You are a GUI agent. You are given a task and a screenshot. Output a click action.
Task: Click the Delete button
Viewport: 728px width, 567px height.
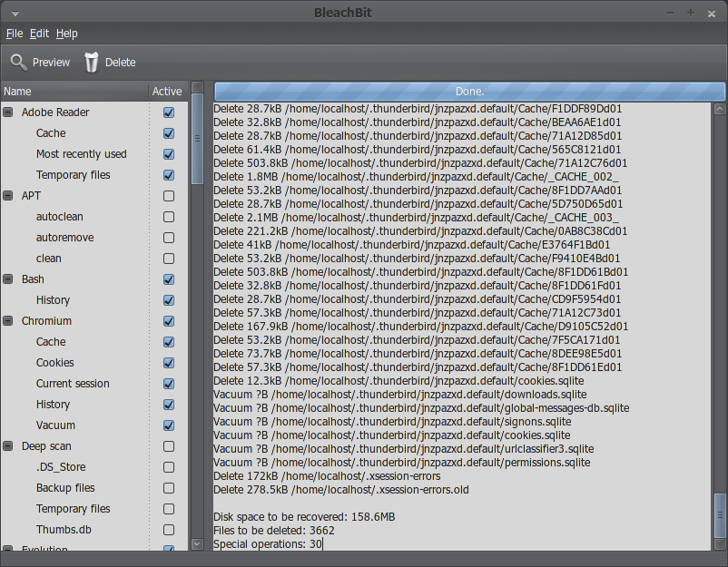click(x=111, y=62)
